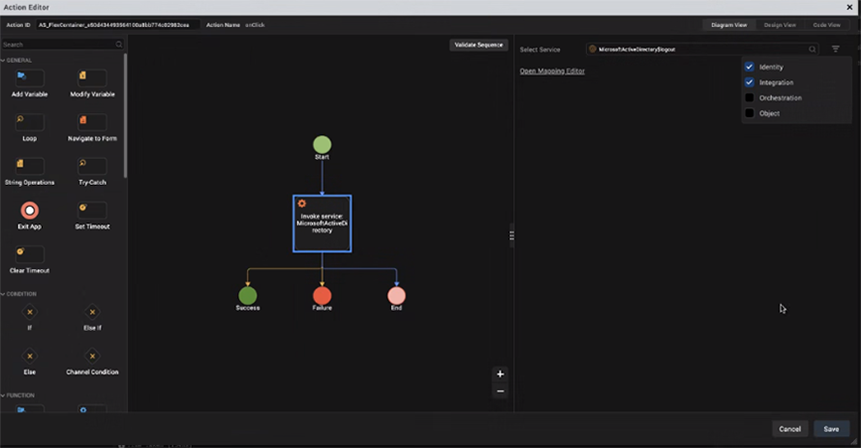861x448 pixels.
Task: Select the Modify Variable action icon
Action: pyautogui.click(x=92, y=77)
